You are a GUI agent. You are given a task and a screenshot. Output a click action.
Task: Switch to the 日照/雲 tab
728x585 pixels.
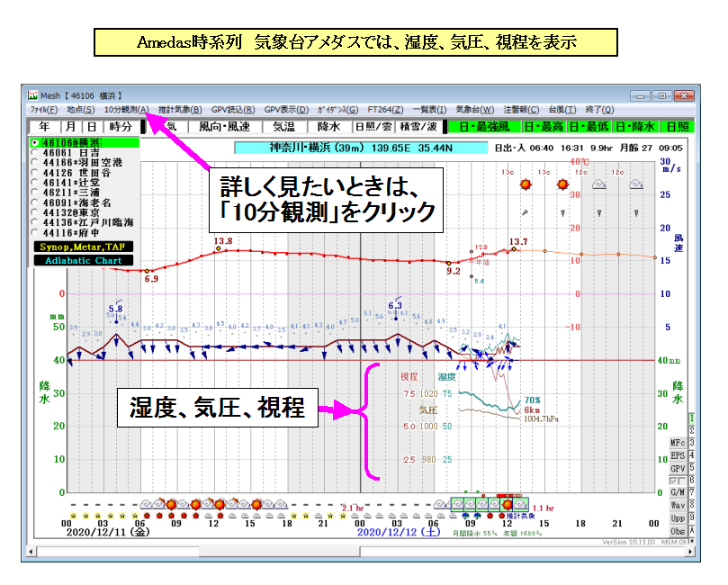point(373,127)
